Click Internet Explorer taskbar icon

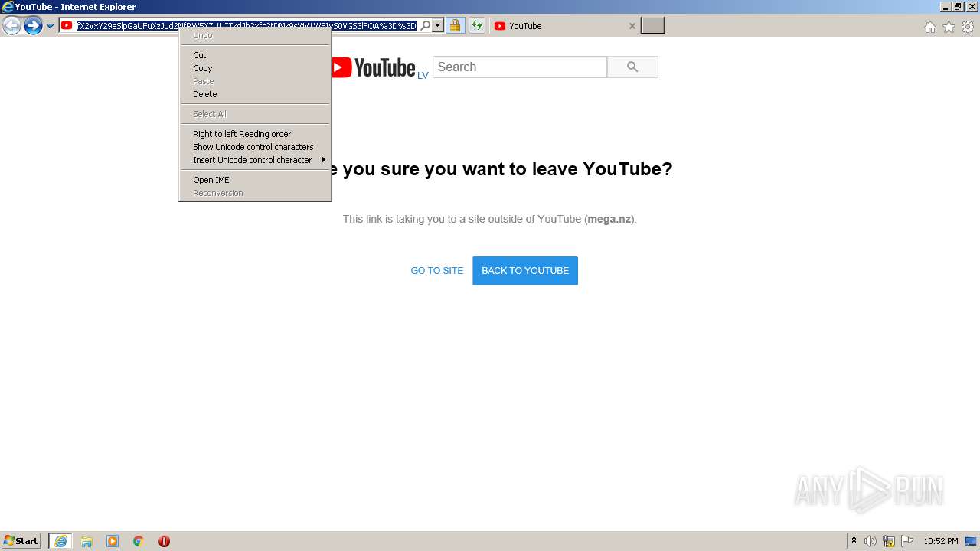click(60, 541)
